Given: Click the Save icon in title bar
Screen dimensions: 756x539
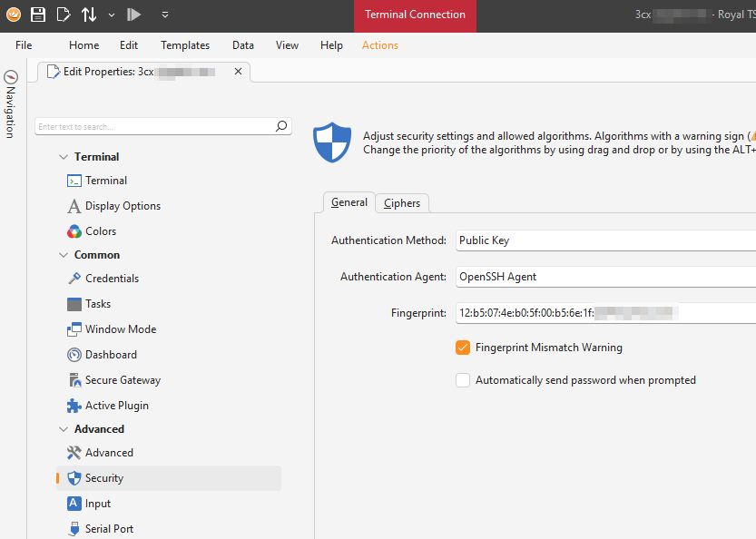Looking at the screenshot, I should point(38,15).
